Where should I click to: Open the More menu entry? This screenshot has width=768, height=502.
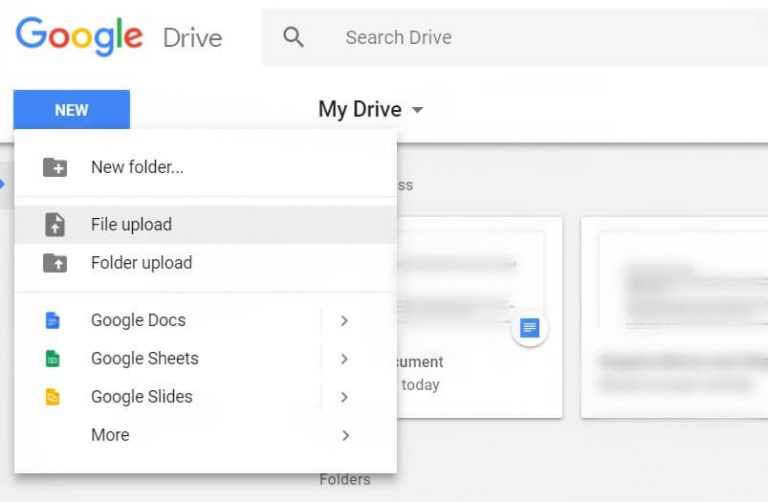coord(206,435)
